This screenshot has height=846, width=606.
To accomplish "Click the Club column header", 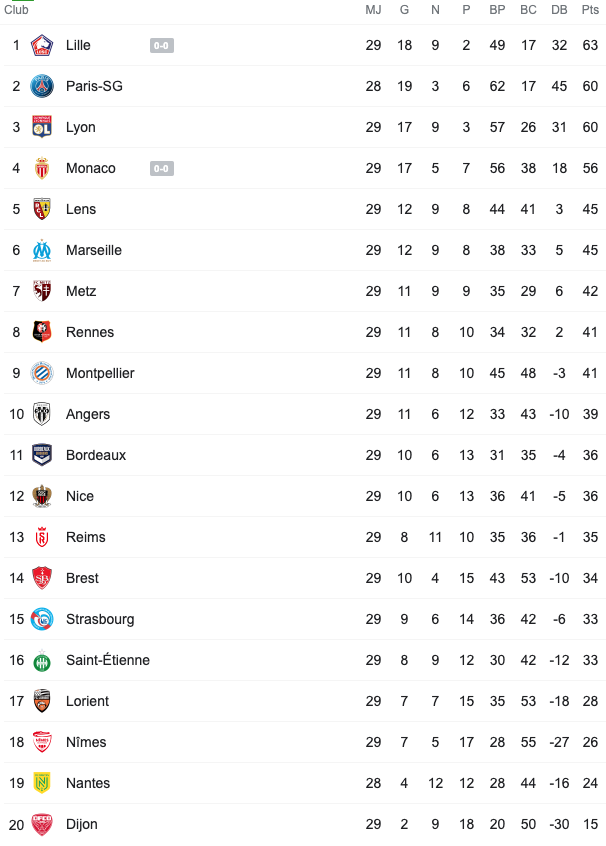I will pos(16,10).
